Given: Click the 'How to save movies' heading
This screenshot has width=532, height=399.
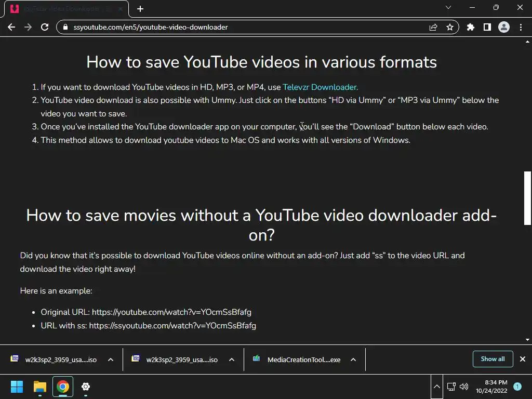Looking at the screenshot, I should 262,225.
